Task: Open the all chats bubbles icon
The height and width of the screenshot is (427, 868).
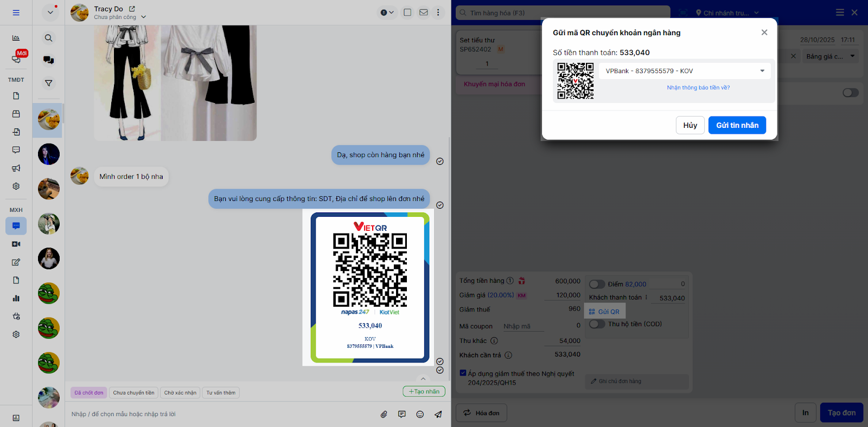Action: point(49,60)
